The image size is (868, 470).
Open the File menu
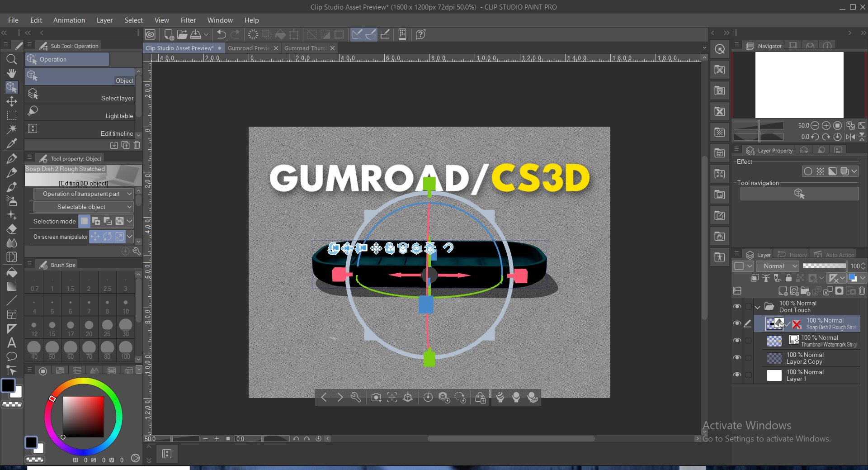coord(14,20)
